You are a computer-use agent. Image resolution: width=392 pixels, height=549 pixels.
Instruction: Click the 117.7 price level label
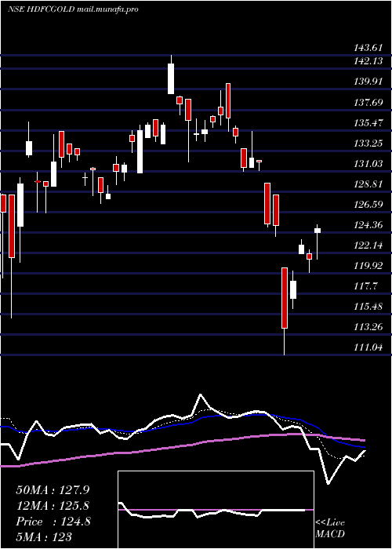(x=365, y=286)
